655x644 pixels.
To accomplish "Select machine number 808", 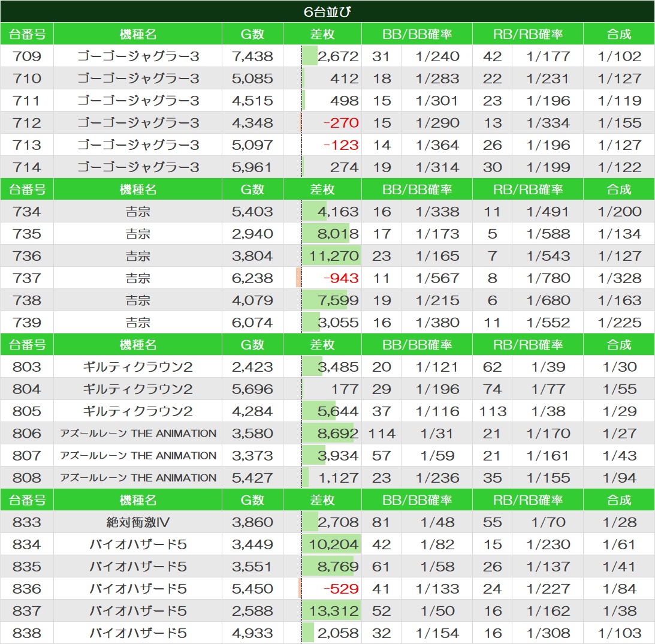I will [x=27, y=477].
